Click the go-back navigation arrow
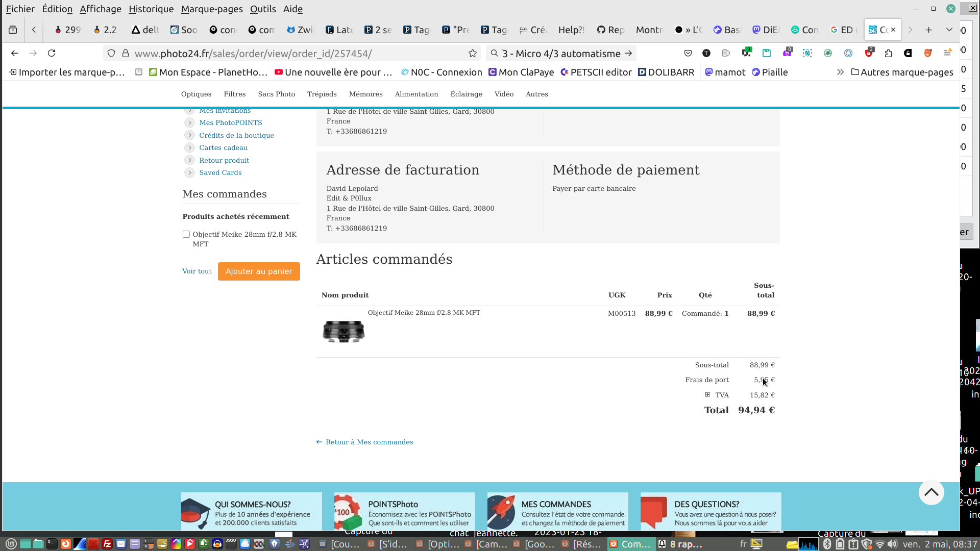Viewport: 980px width, 551px height. (x=15, y=53)
